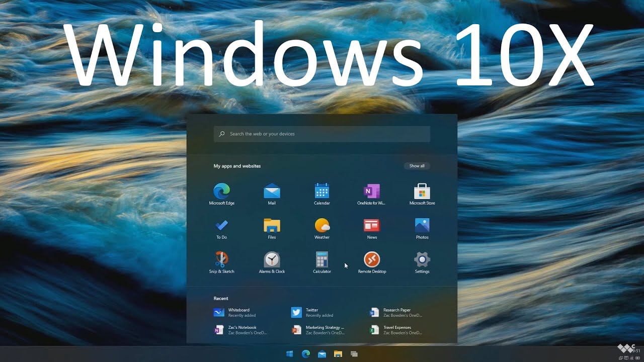Open the Calculator app
This screenshot has width=644, height=362.
(322, 262)
